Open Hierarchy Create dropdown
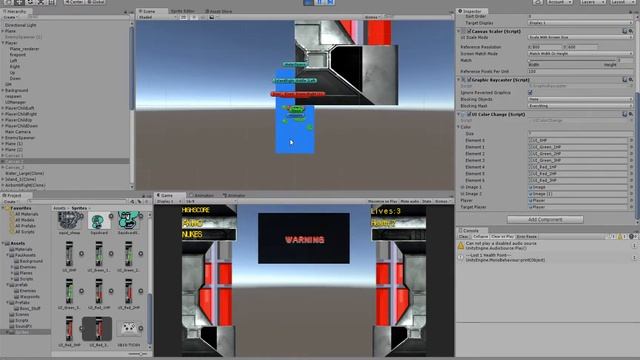 pyautogui.click(x=10, y=17)
